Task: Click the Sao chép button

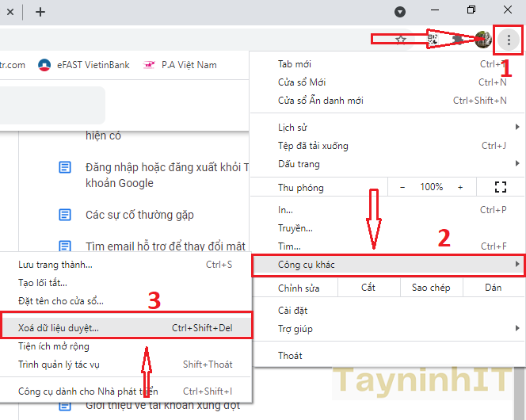Action: pyautogui.click(x=430, y=288)
